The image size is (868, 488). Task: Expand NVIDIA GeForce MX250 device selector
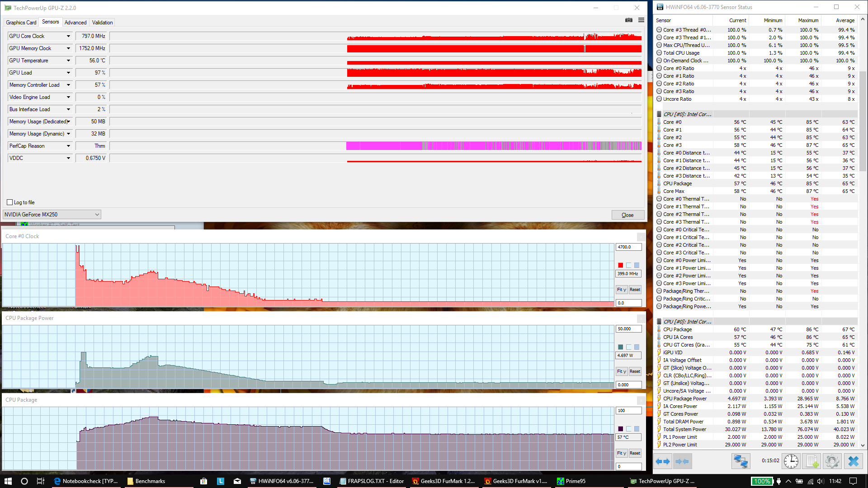(97, 215)
